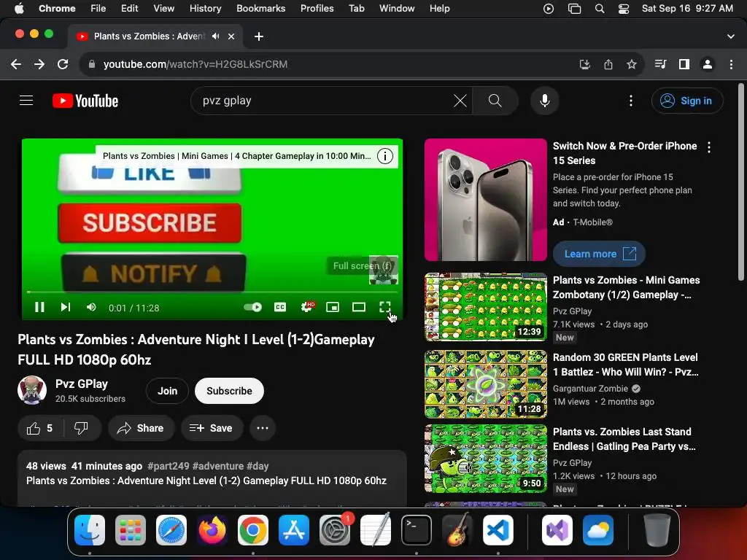Open macOS Control Center icon

624,9
